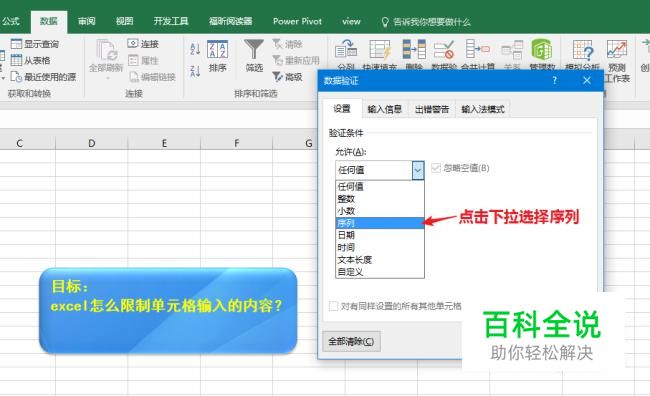Click Remove Duplicates icon in ribbon
650x396 pixels.
[414, 49]
